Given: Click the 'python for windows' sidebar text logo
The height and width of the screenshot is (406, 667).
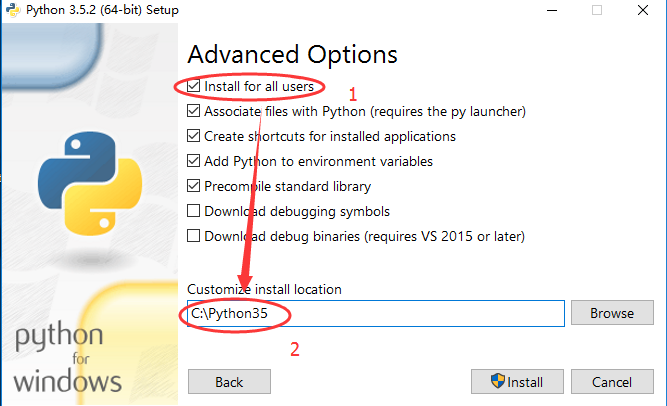Looking at the screenshot, I should 68,357.
